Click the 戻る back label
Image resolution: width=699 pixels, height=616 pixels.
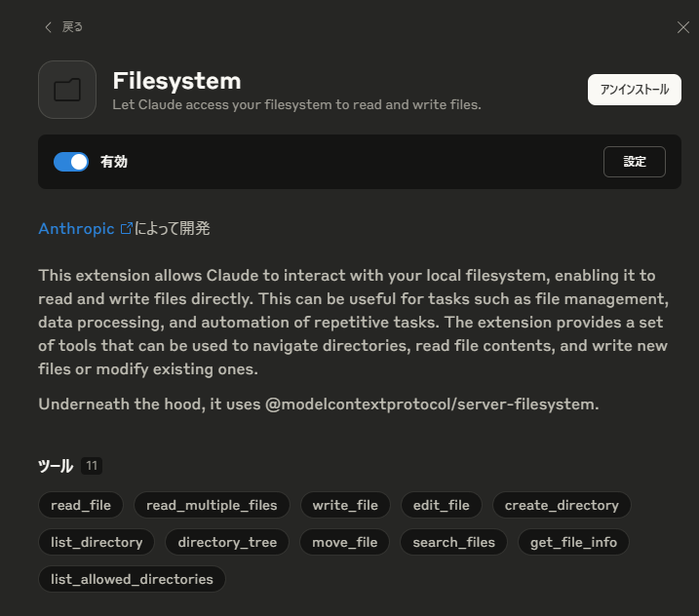click(72, 27)
